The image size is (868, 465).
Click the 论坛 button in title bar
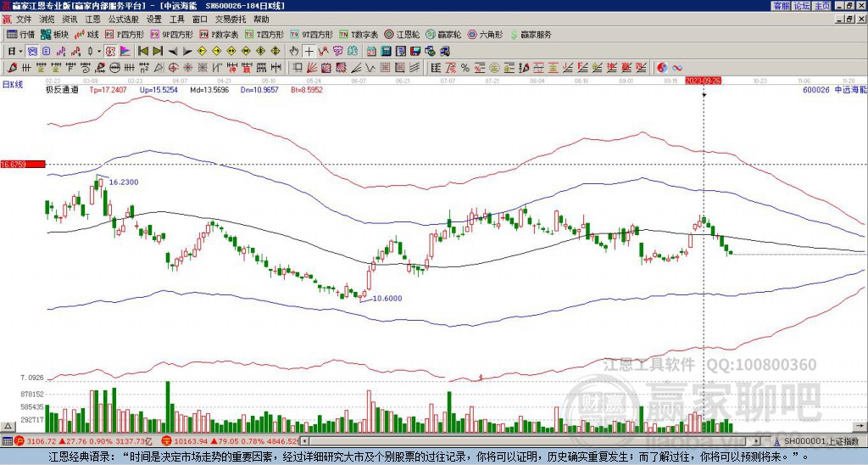[802, 6]
